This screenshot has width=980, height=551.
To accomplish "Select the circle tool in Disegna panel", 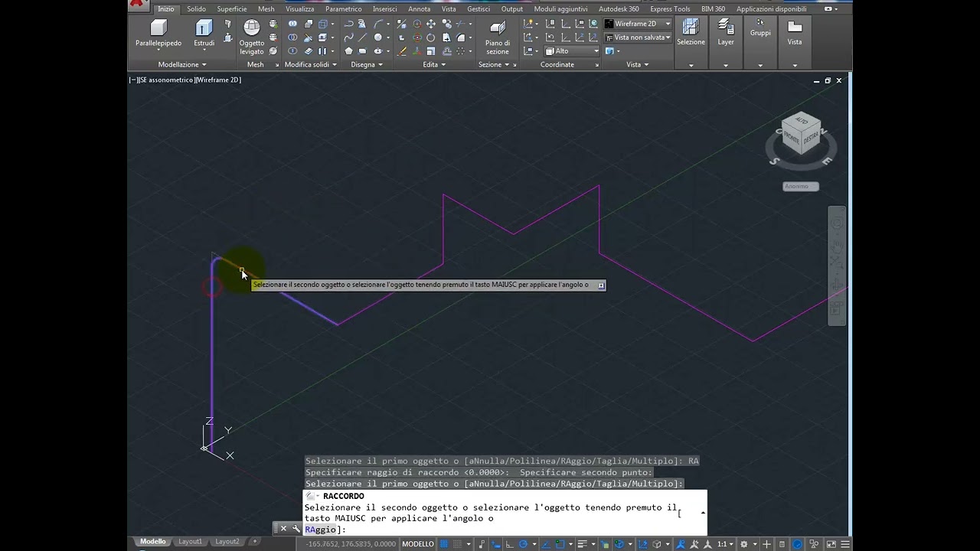I will point(378,37).
